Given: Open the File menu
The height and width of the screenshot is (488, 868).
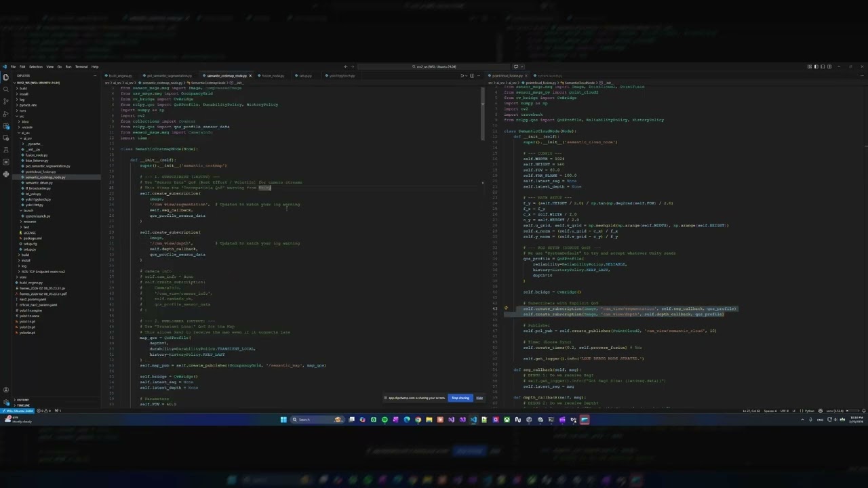Looking at the screenshot, I should tap(13, 66).
